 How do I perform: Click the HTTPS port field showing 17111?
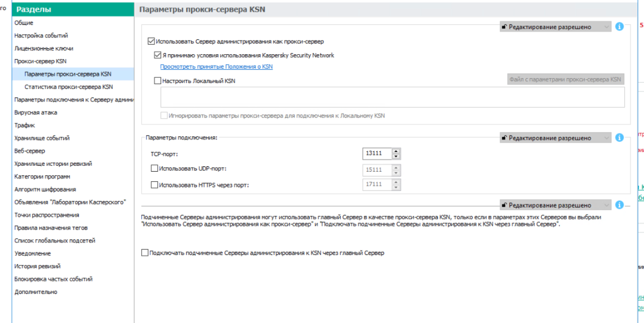(377, 185)
